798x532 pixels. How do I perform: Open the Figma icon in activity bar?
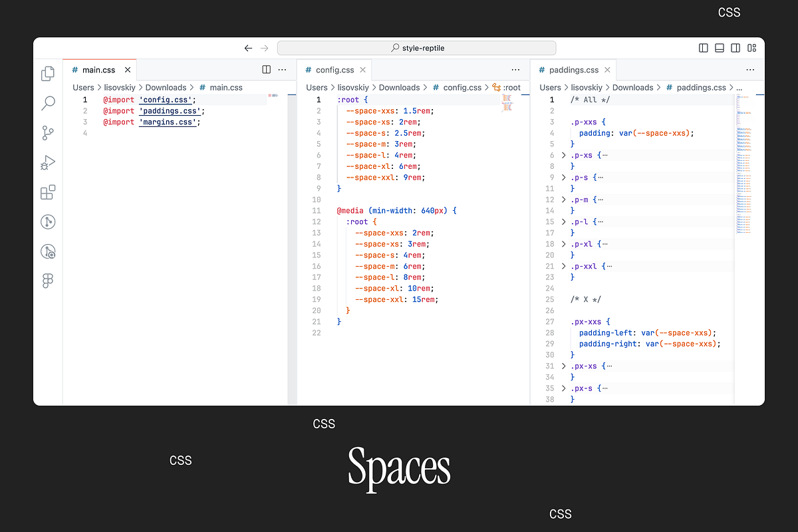(x=48, y=281)
